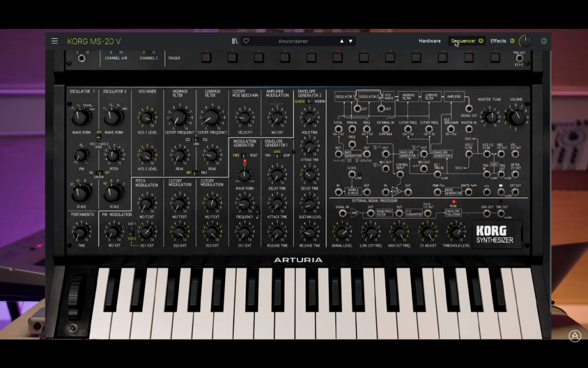Click the Signal In patch jack
Viewport: 588px width, 368px height.
pyautogui.click(x=342, y=213)
